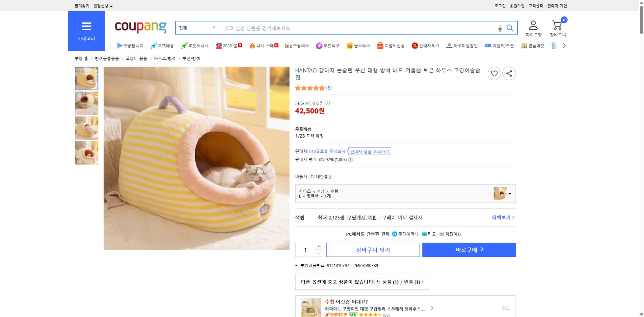Click the 장바구니 담기 button

(x=373, y=250)
